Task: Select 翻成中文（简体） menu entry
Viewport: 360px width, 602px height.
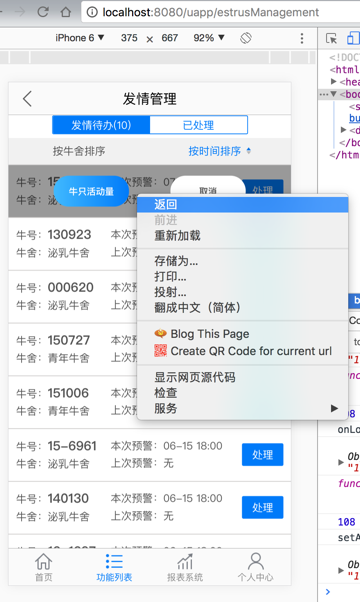Action: click(243, 307)
